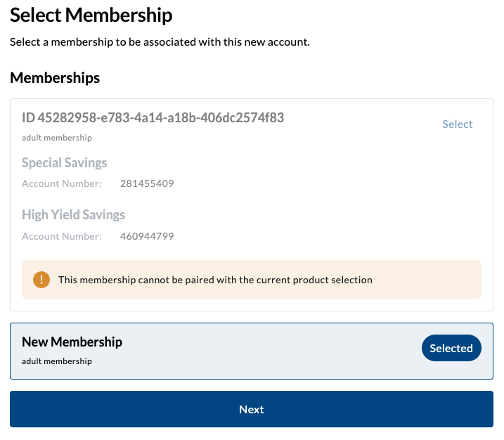Screen dimensions: 504x440
Task: Click the membership cannot be paired warning text
Action: tap(215, 280)
